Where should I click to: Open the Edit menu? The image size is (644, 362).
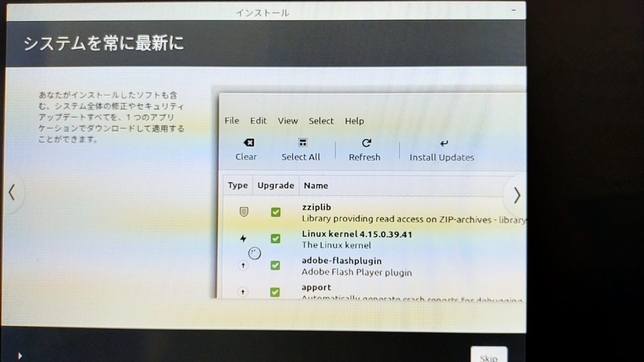click(258, 121)
